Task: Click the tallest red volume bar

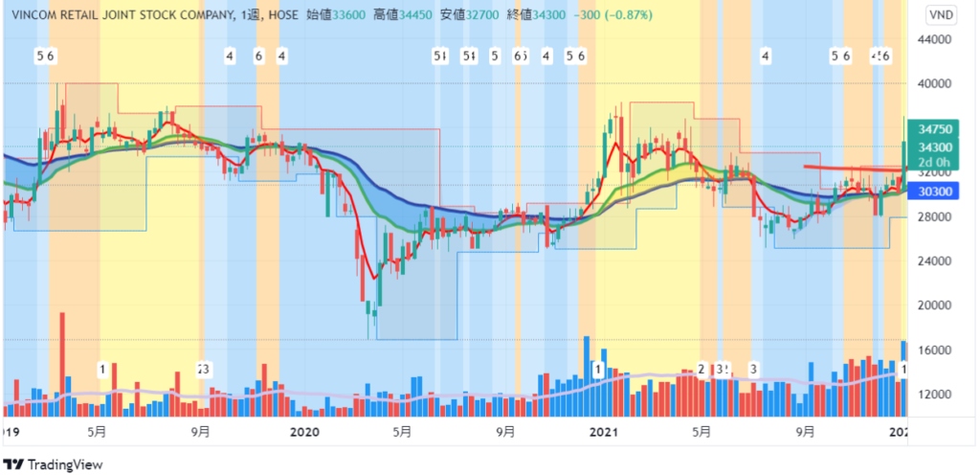Action: (62, 364)
